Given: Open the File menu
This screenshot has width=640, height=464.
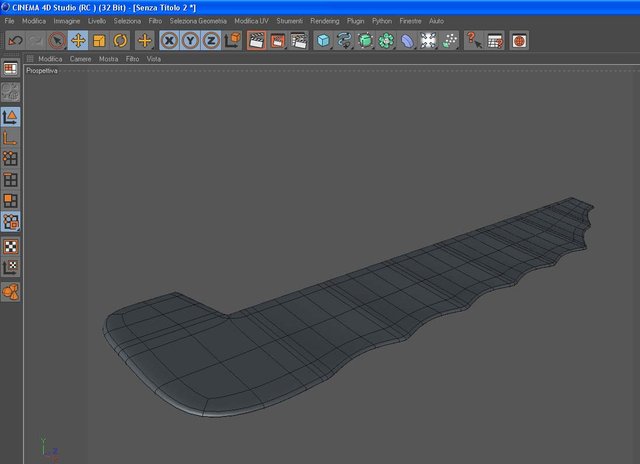Looking at the screenshot, I should point(9,21).
